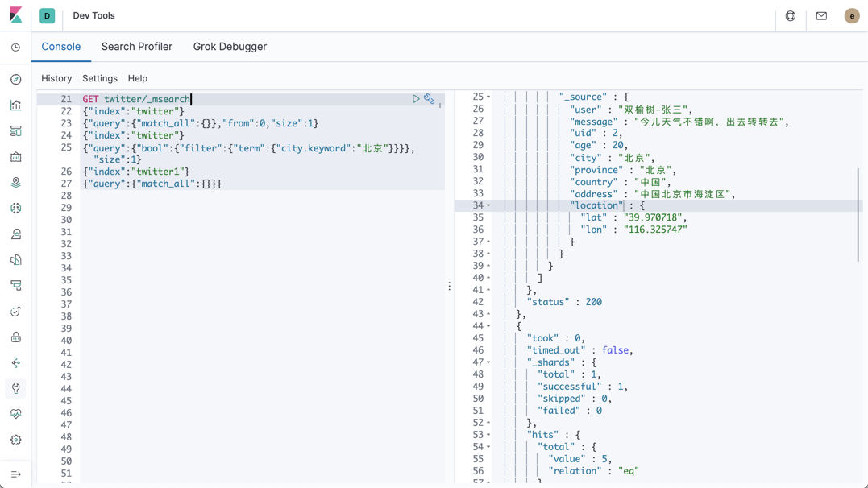The height and width of the screenshot is (488, 868).
Task: Open the user avatar menu
Action: pyautogui.click(x=852, y=16)
